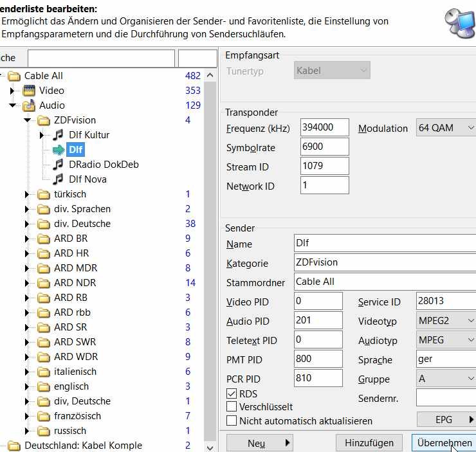Click the music note icon for Dlf Nova
476x452 pixels.
(x=59, y=179)
